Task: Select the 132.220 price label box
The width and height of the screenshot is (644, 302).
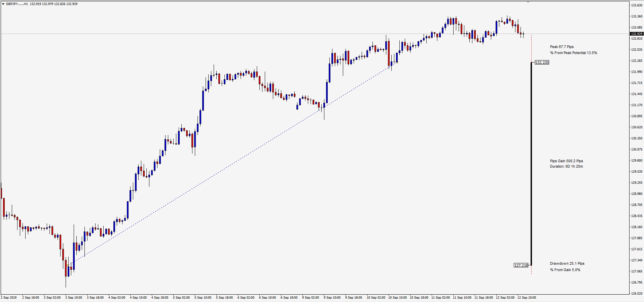Action: pos(542,62)
